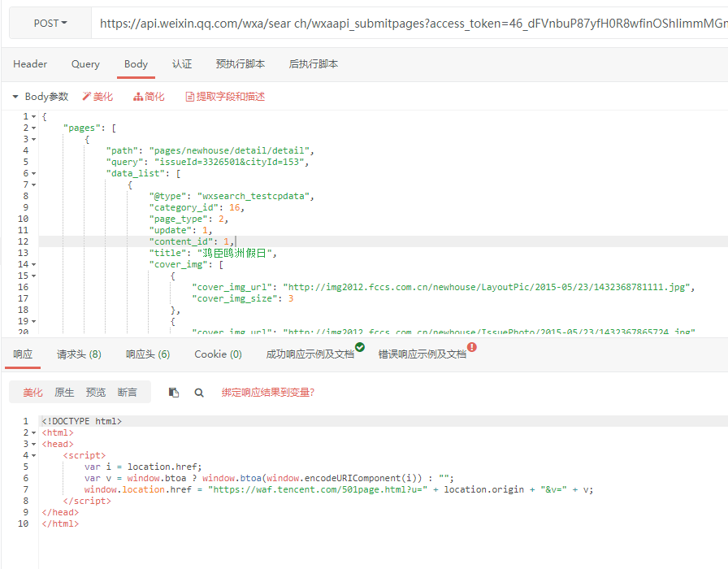Click the cover_img_url on body line 16
The height and width of the screenshot is (569, 728).
486,287
